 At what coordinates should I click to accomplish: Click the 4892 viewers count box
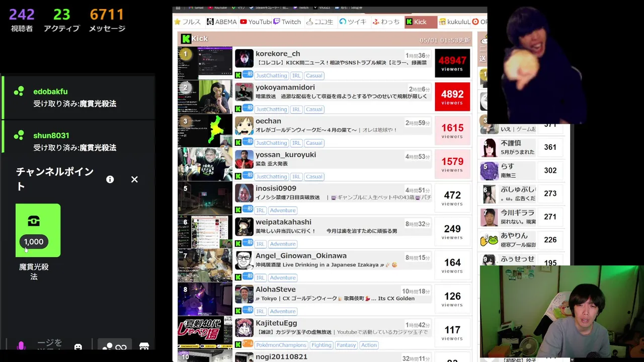(x=452, y=97)
